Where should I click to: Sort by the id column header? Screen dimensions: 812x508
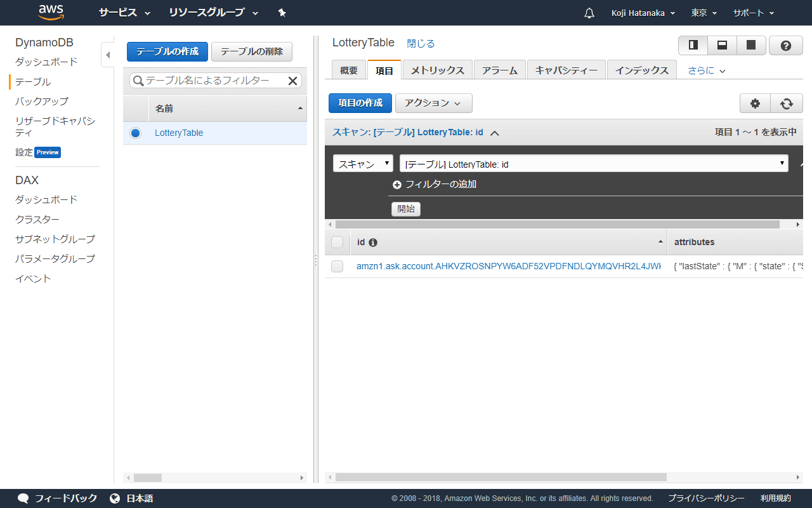click(508, 242)
